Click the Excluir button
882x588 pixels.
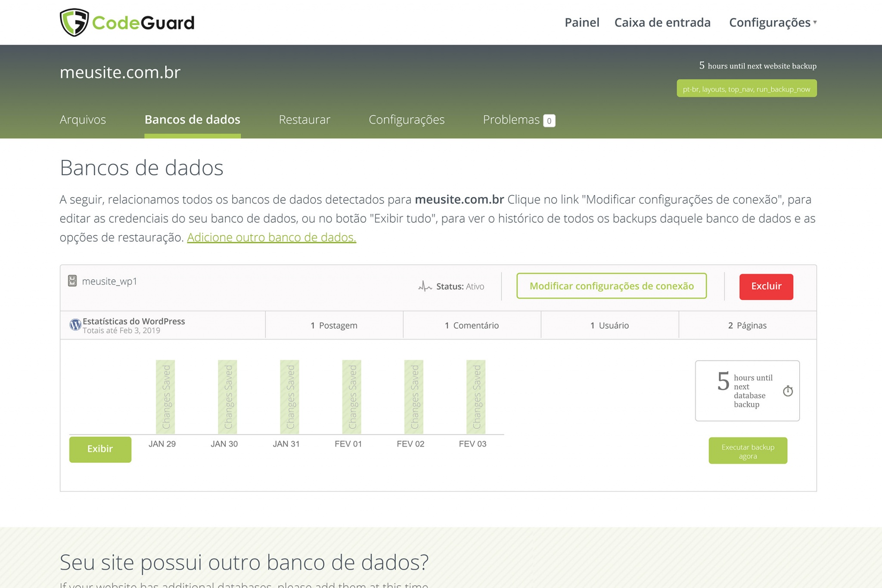click(x=766, y=286)
